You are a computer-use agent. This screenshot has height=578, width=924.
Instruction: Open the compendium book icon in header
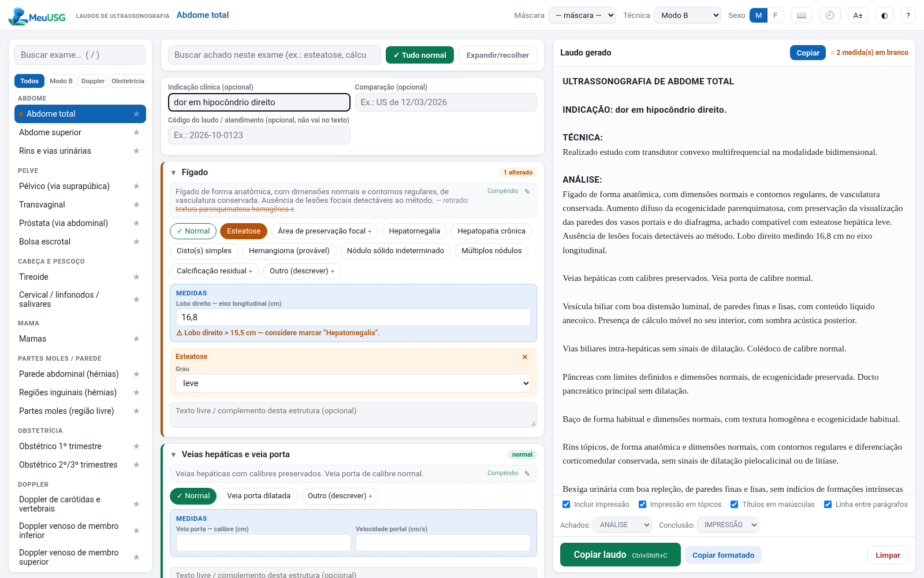coord(802,15)
